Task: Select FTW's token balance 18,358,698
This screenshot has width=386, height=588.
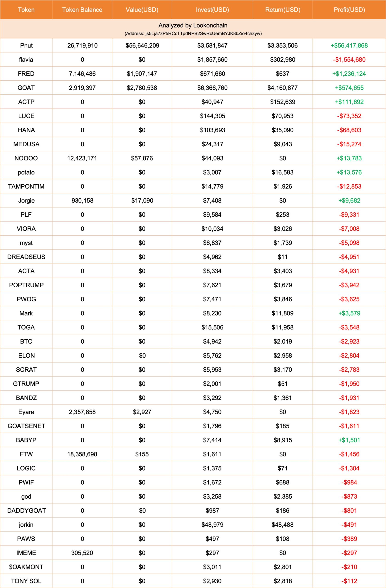Action: click(x=82, y=454)
